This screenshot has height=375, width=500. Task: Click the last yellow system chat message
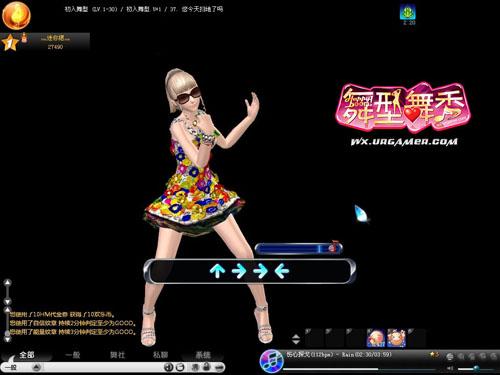tap(73, 332)
